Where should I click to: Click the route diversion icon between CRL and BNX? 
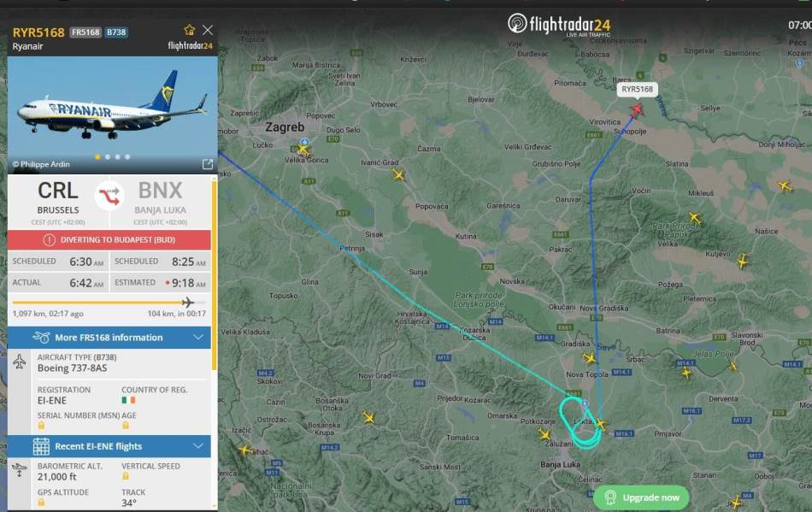point(109,197)
